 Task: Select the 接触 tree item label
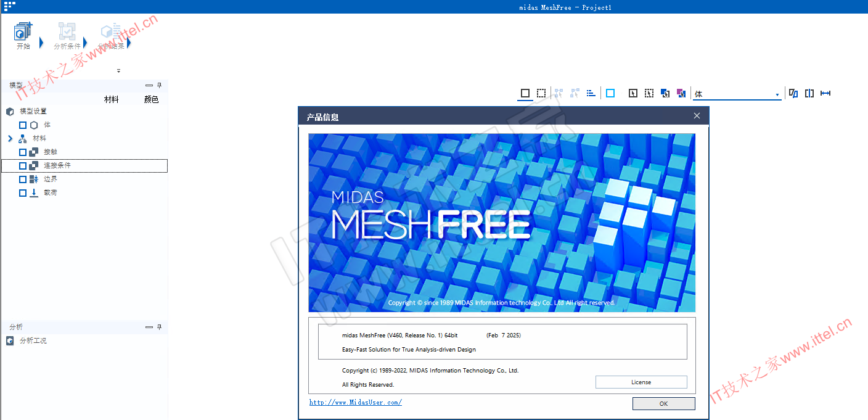tap(51, 152)
